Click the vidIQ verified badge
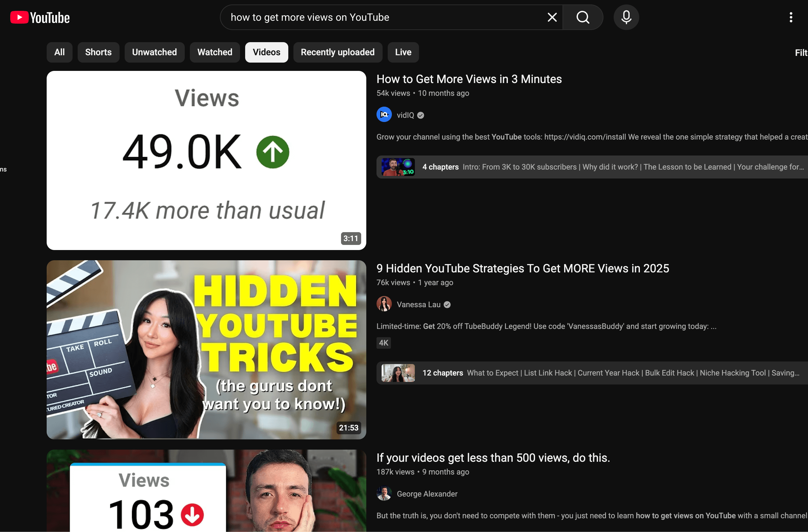Image resolution: width=808 pixels, height=532 pixels. (420, 115)
